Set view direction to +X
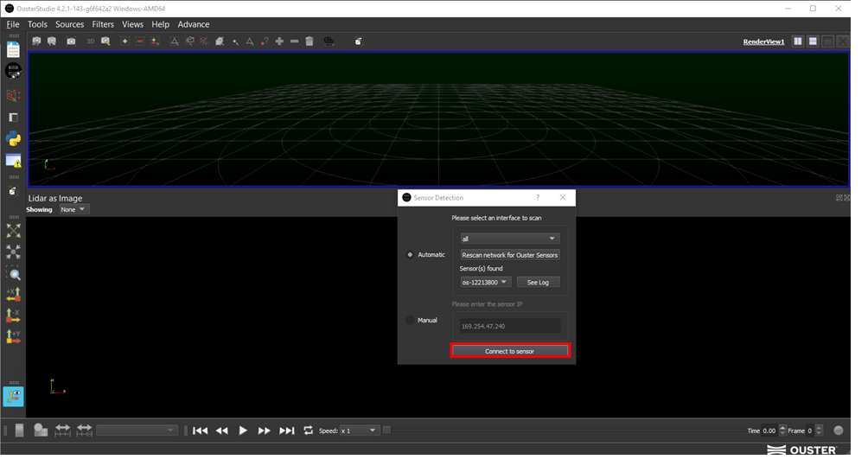Screen dimensions: 868x472 click(x=13, y=295)
